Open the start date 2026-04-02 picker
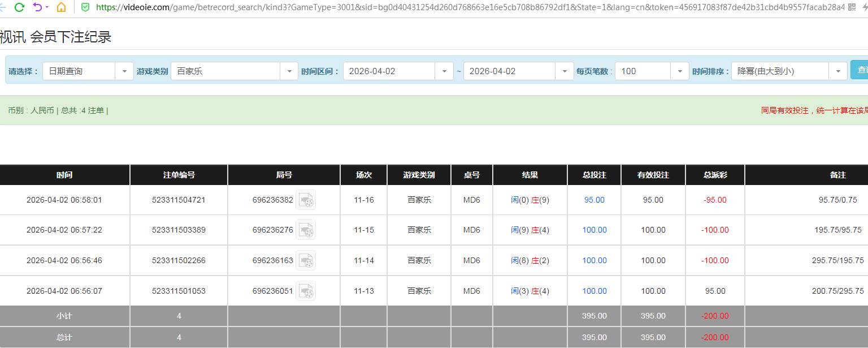The width and height of the screenshot is (868, 348). (x=444, y=71)
